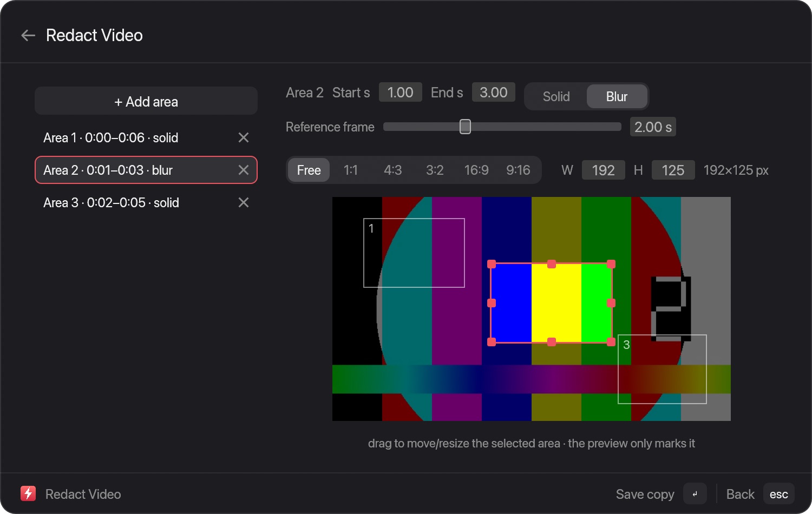Click the left-middle handle of the selected area
812x514 pixels.
point(492,303)
